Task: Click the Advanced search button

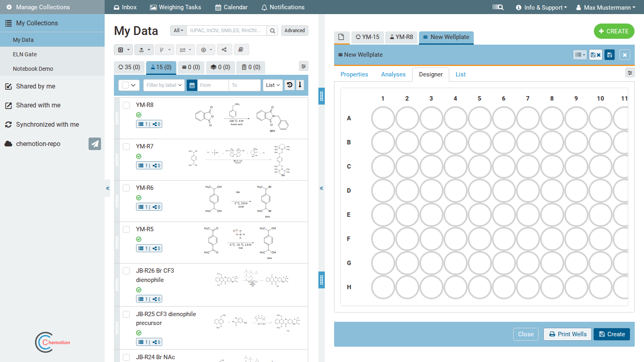Action: [x=295, y=31]
